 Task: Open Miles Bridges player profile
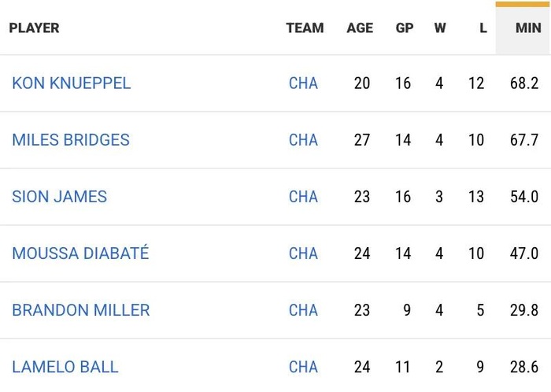[x=71, y=140]
